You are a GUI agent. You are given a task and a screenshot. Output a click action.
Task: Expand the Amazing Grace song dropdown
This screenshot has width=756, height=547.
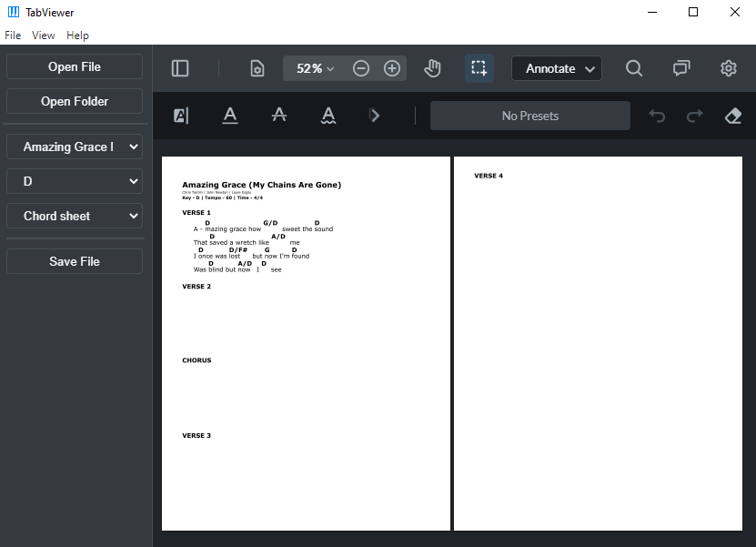click(75, 147)
